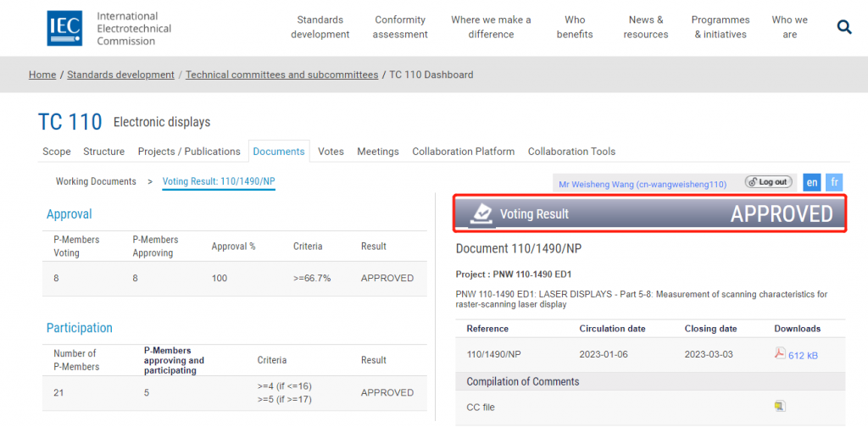The height and width of the screenshot is (427, 868).
Task: Open the Standards development menu
Action: pos(320,27)
